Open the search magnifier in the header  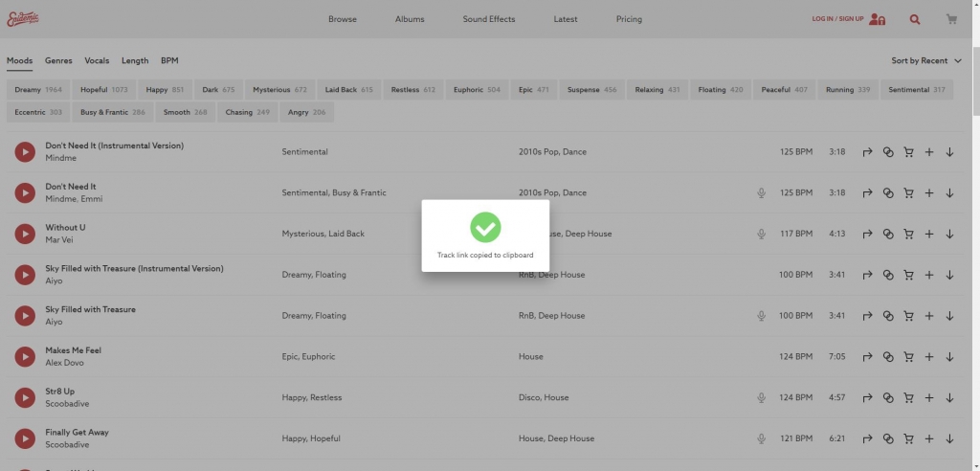point(915,19)
